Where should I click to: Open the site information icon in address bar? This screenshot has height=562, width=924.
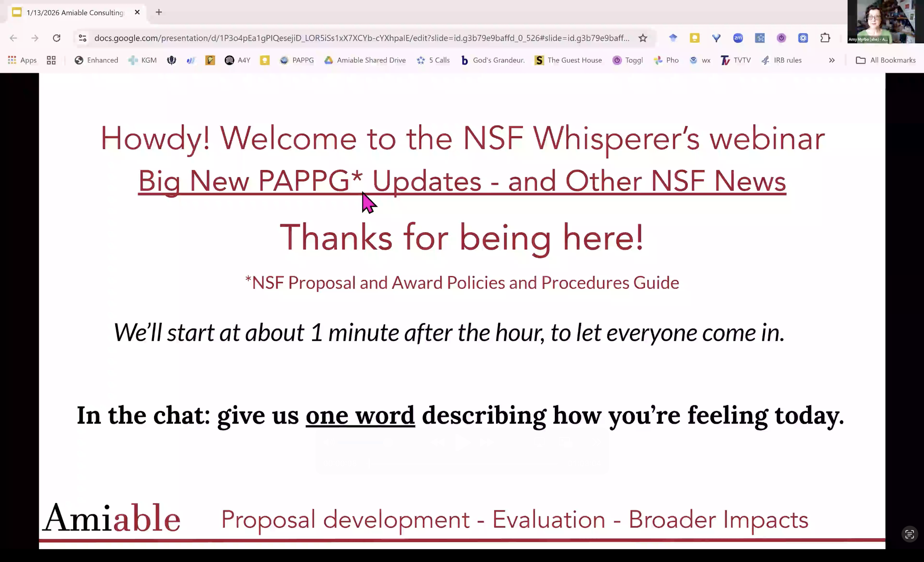pos(82,38)
